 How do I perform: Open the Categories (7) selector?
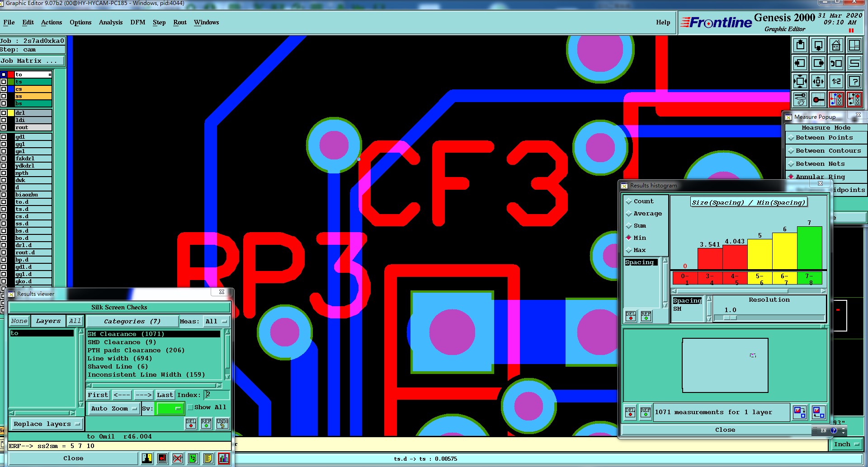132,322
